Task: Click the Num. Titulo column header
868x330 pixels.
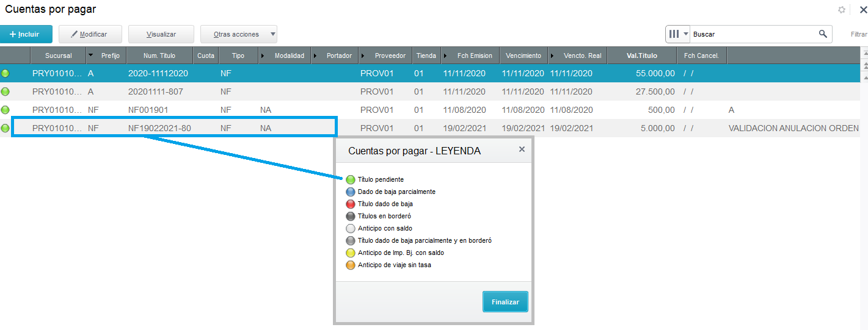Action: (159, 56)
